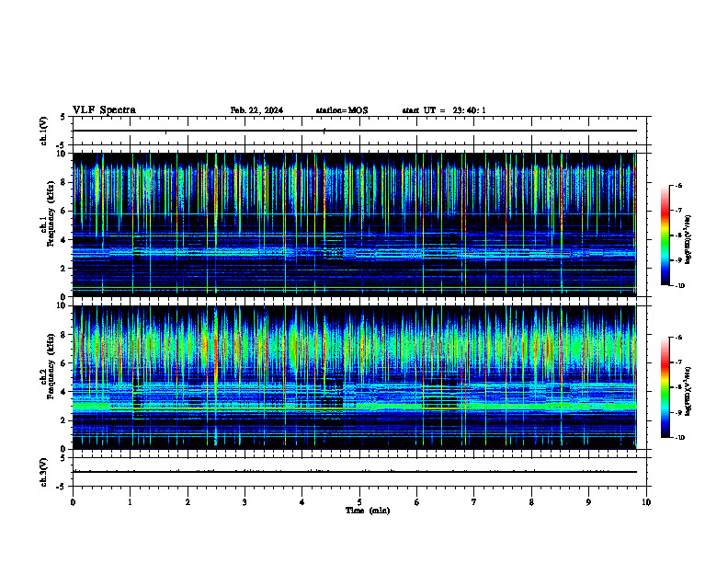
Task: Click the "VLF Spectra" plot title
Action: [104, 110]
